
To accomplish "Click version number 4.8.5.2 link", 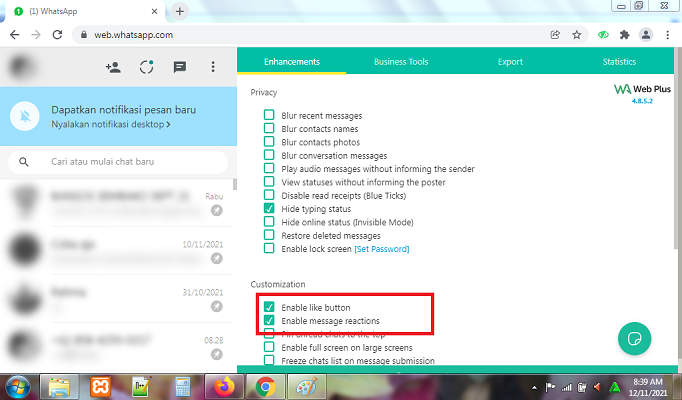I will [x=642, y=101].
